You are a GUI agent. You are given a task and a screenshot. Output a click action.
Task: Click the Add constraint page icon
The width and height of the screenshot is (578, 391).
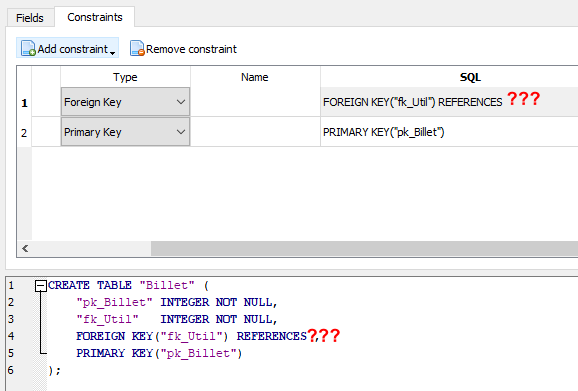28,48
